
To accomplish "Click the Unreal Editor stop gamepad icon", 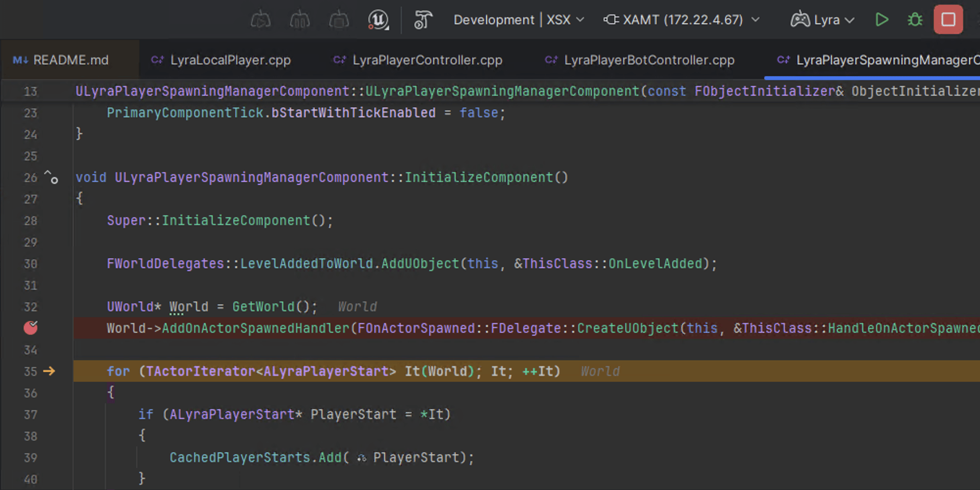I will click(339, 20).
